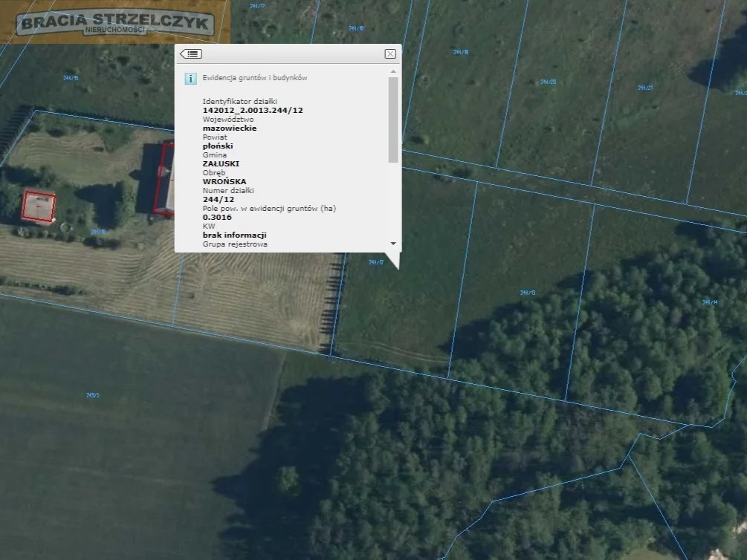Close the parcel information popup
This screenshot has height=560, width=747.
point(390,54)
